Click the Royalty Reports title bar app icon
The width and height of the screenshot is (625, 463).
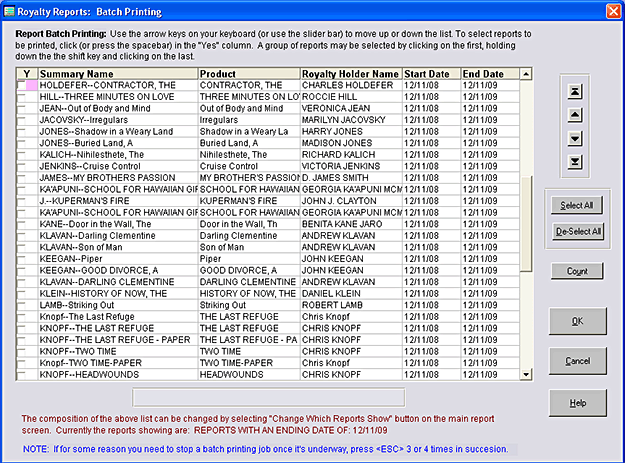pyautogui.click(x=11, y=10)
